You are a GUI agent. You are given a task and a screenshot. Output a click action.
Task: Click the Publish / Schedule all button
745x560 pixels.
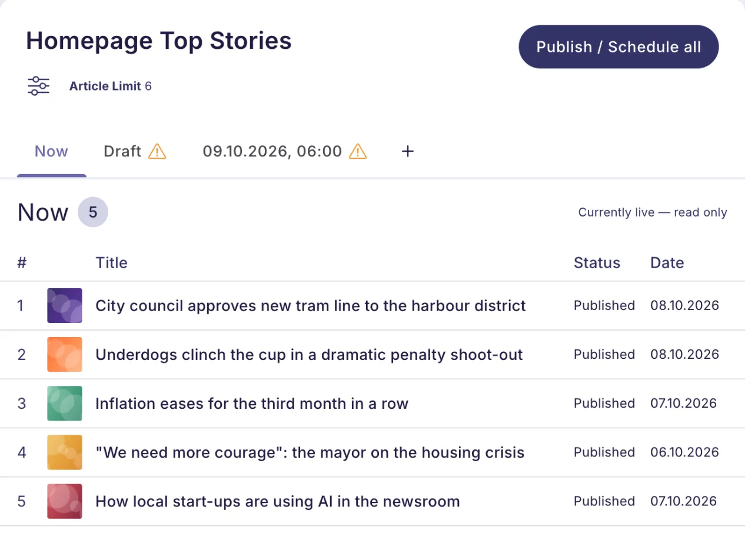tap(618, 47)
